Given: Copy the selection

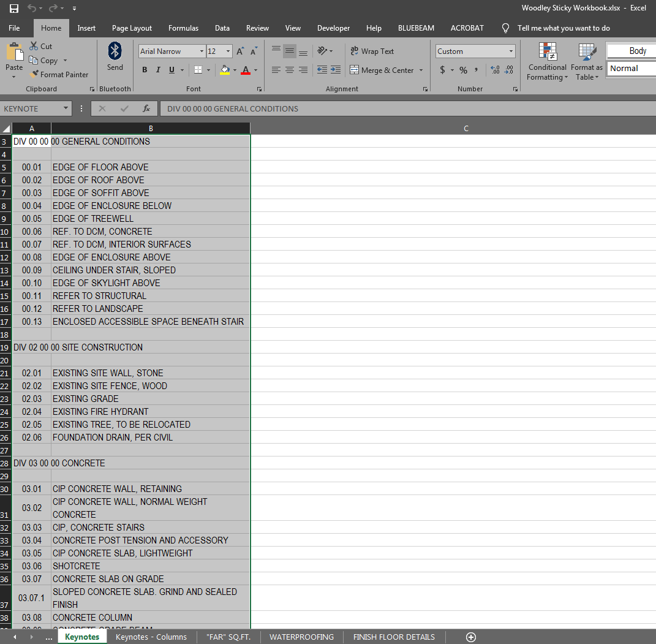Looking at the screenshot, I should coord(43,61).
